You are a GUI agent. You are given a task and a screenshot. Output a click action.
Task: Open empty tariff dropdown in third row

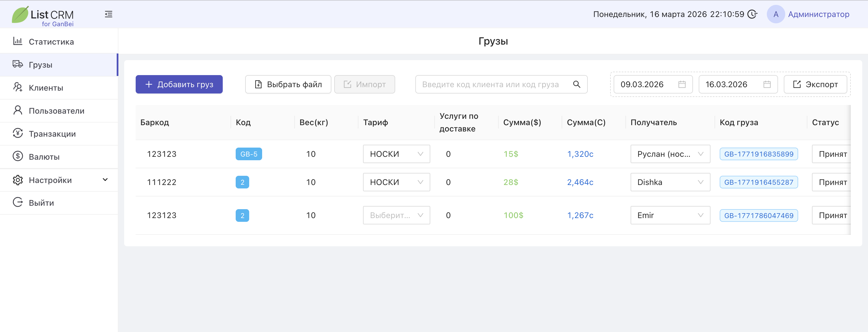click(396, 215)
